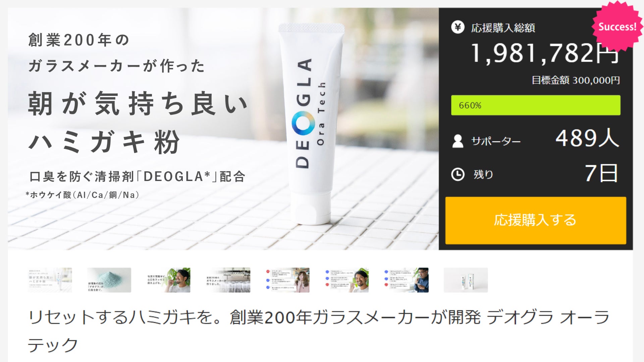Click the green 660% progress bar
The width and height of the screenshot is (644, 362).
point(536,105)
